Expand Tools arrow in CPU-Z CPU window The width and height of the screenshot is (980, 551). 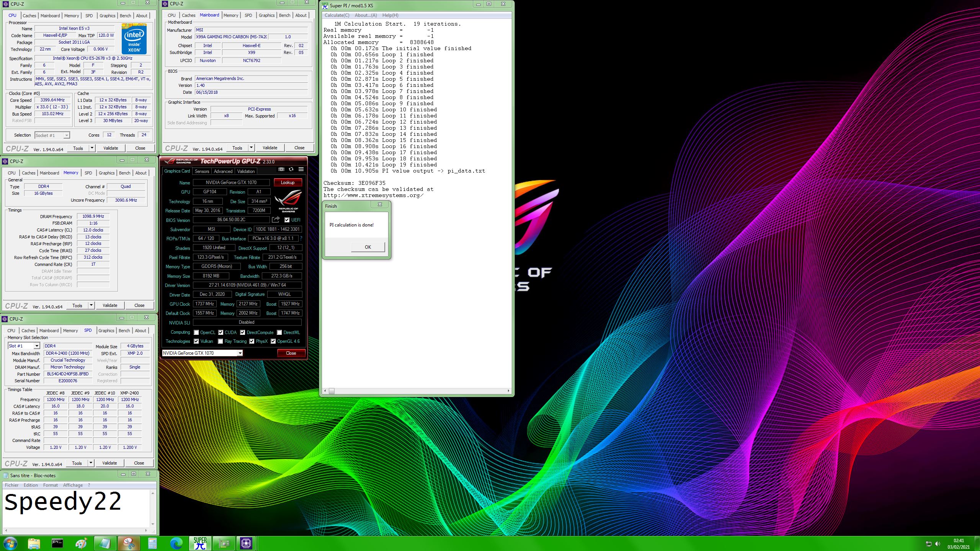pyautogui.click(x=92, y=148)
